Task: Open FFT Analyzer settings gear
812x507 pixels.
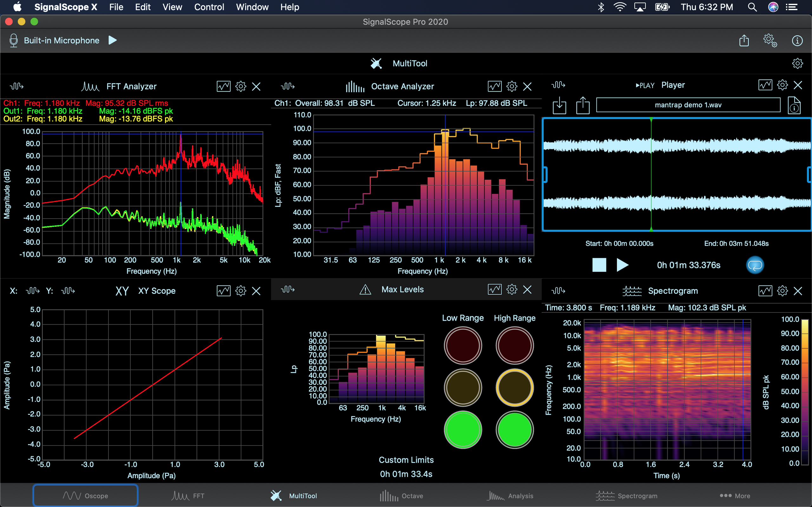Action: (x=240, y=87)
